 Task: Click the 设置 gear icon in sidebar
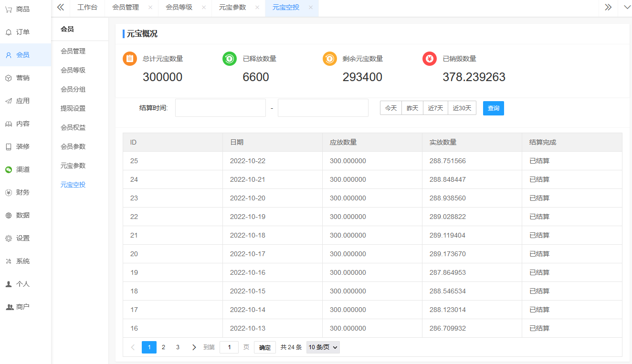9,238
